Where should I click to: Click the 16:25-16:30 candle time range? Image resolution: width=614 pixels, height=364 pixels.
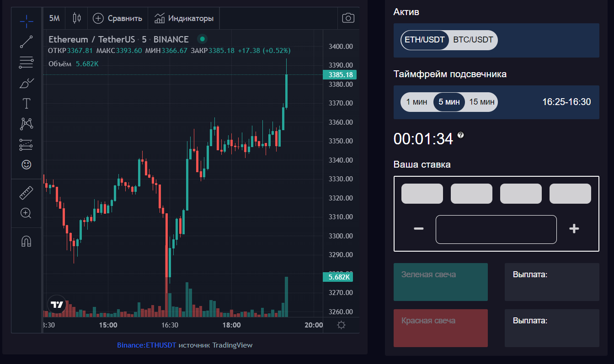coord(566,102)
